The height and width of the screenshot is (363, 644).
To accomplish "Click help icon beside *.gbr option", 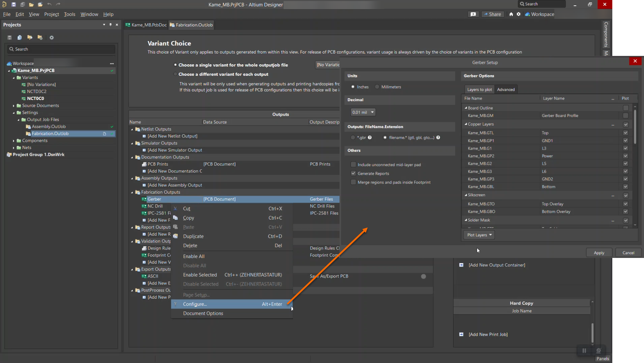I will tap(370, 137).
